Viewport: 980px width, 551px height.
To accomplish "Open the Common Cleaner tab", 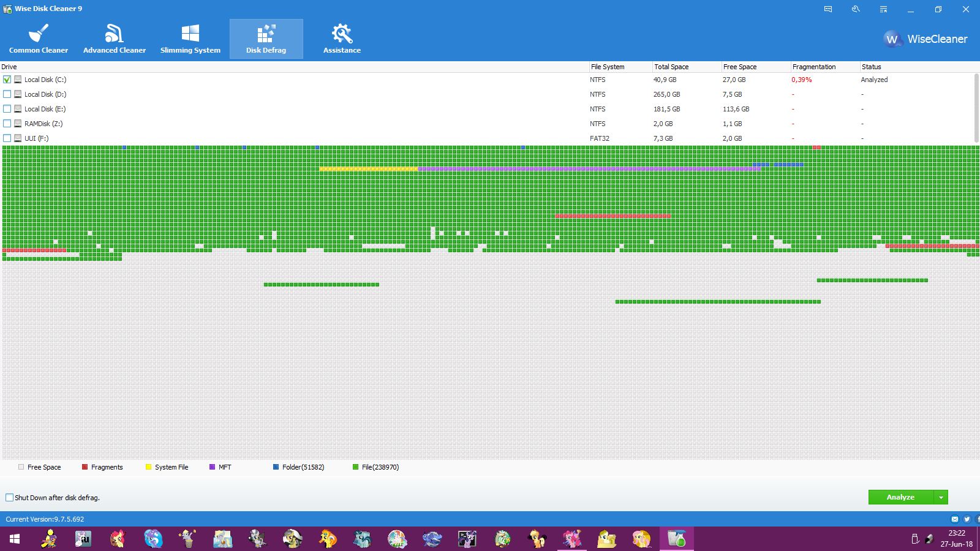I will pyautogui.click(x=39, y=39).
